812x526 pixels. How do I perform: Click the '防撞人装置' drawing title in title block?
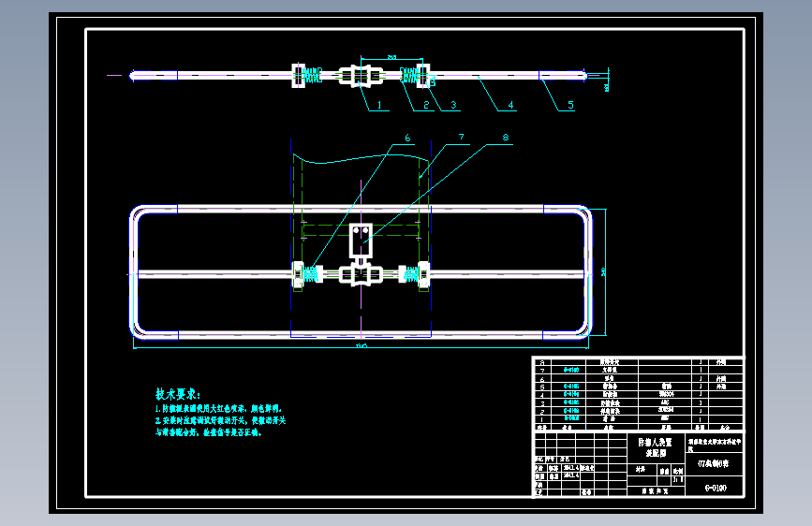point(655,442)
